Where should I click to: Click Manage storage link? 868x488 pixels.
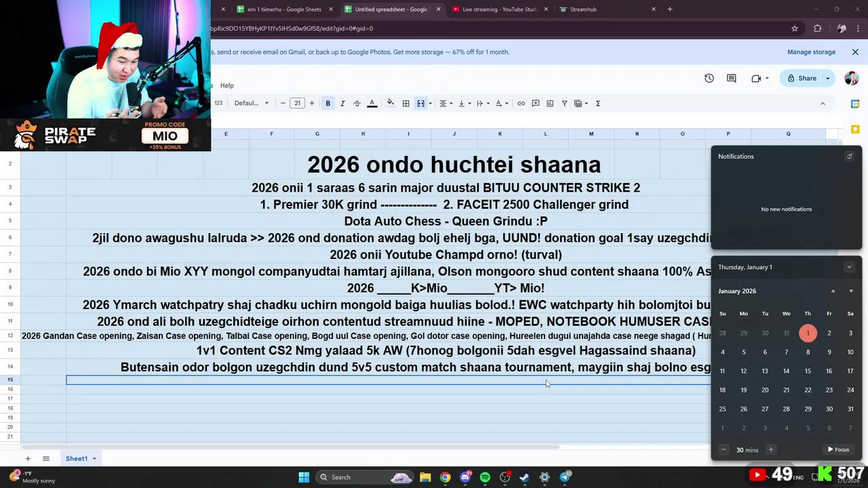coord(811,52)
